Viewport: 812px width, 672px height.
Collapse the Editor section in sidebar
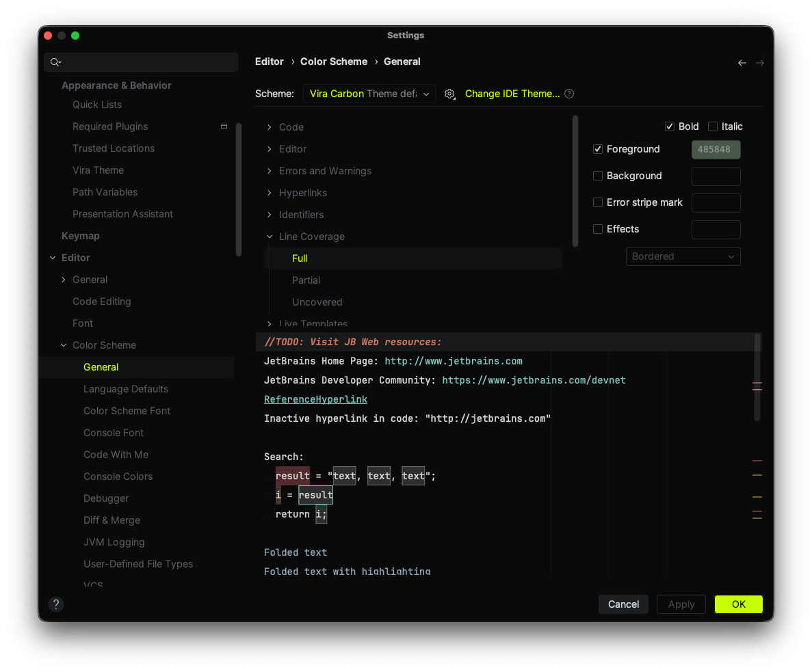53,258
